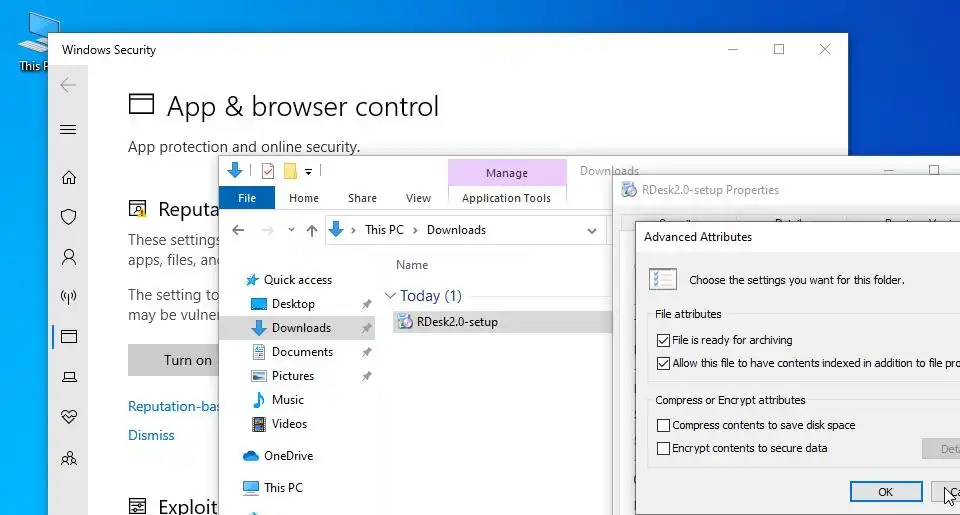
Task: Click Exploit protection section icon
Action: [x=138, y=506]
